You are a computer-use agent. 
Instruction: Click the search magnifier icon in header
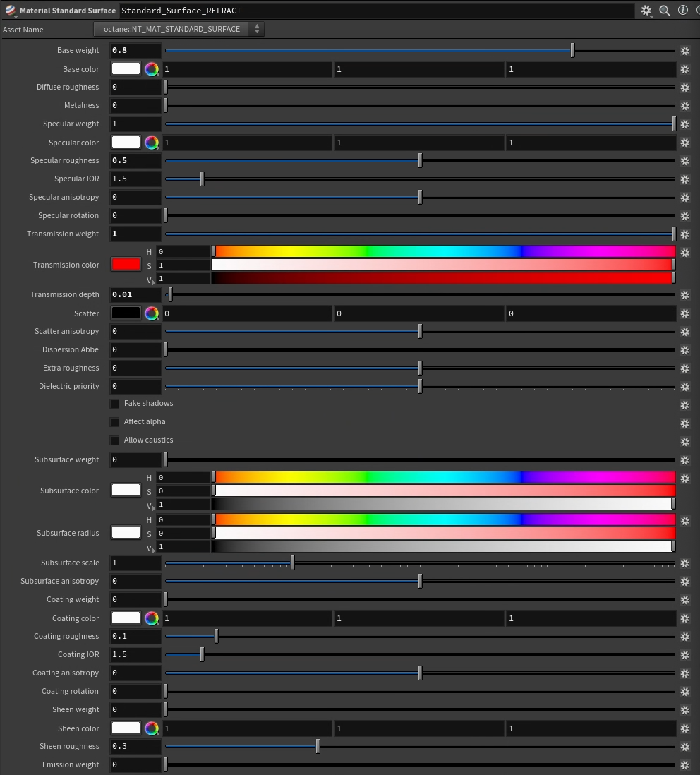pos(665,11)
